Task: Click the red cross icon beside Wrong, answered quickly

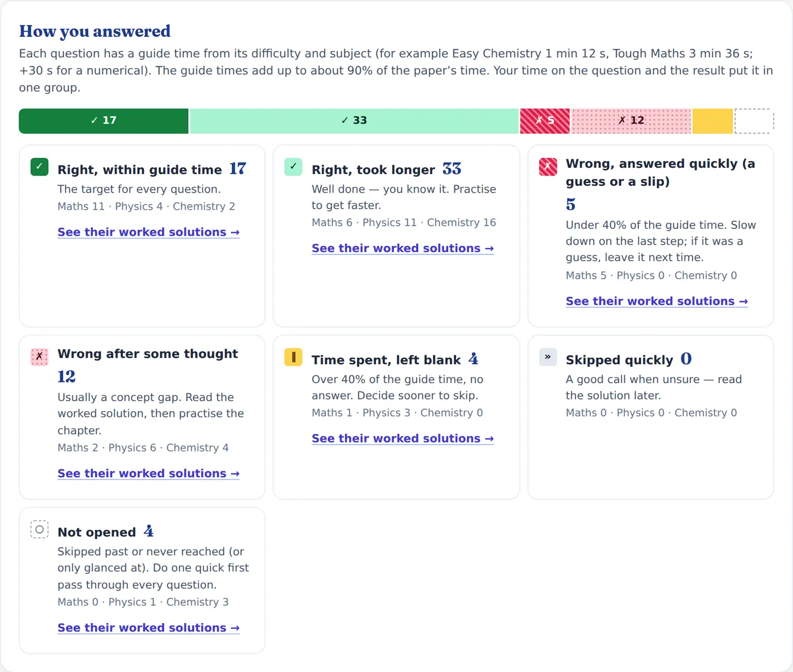Action: pos(548,167)
